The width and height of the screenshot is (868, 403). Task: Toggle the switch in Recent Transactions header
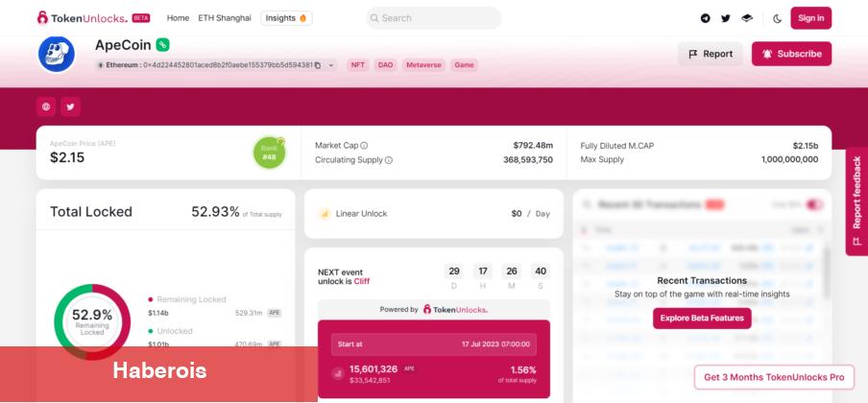(815, 204)
